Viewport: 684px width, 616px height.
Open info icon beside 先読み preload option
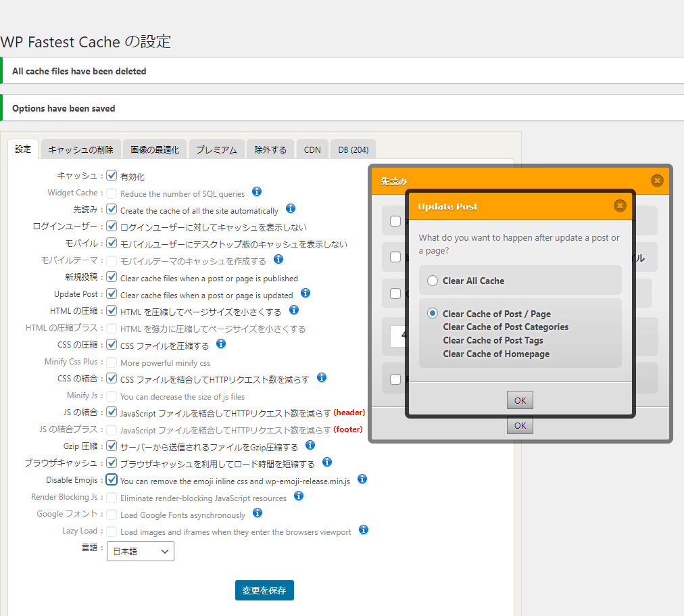[291, 208]
